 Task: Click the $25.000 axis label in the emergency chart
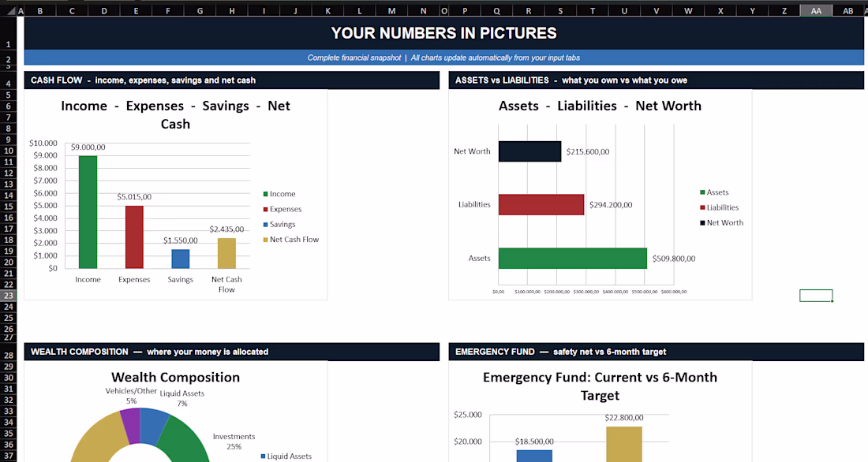(468, 415)
